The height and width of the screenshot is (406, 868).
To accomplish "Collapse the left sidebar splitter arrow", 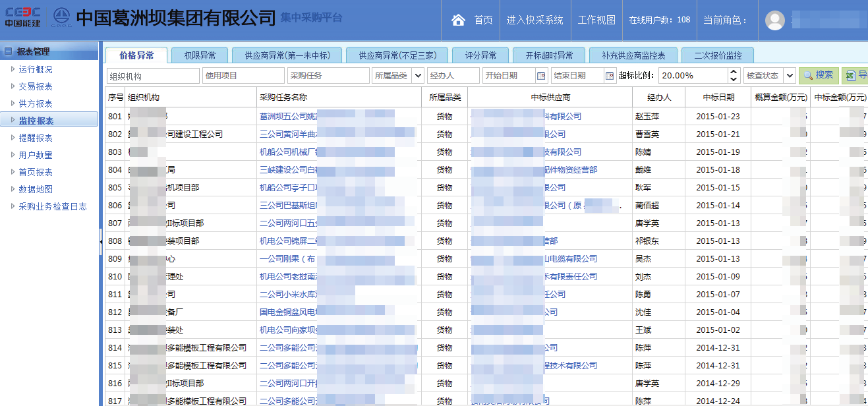I will pos(101,242).
